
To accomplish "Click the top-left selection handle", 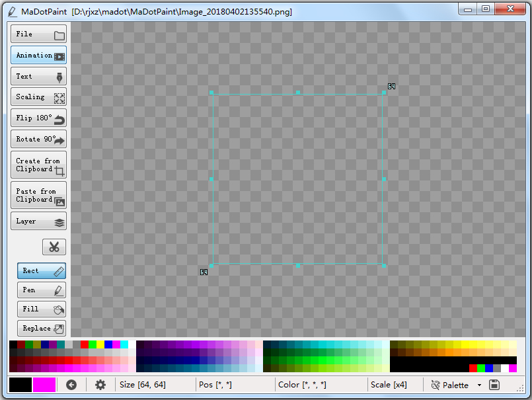I will [x=211, y=93].
